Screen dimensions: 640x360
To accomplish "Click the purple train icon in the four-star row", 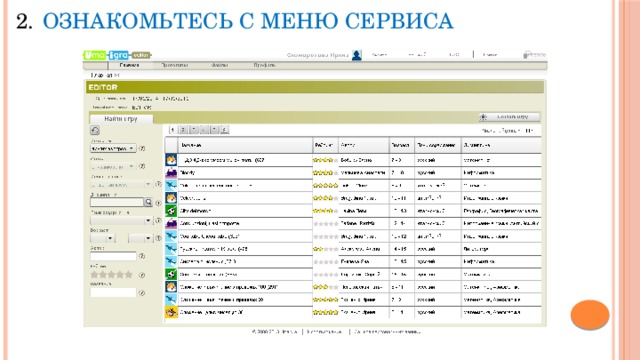I will [171, 173].
